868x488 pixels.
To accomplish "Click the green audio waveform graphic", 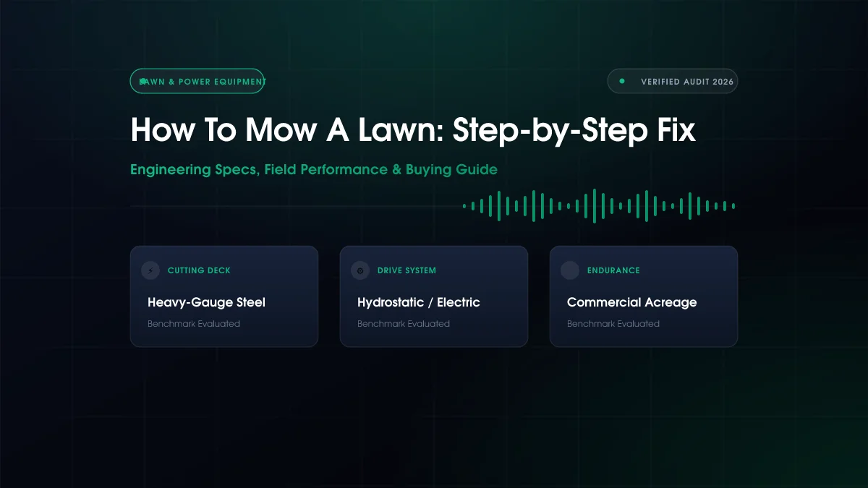I will (x=599, y=206).
